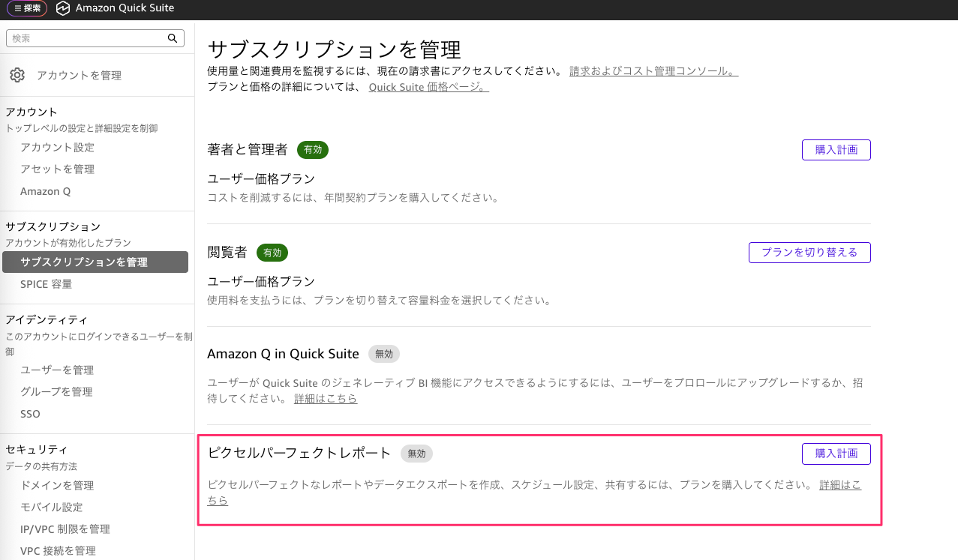This screenshot has height=560, width=958.
Task: Click the gear icon beside アカウントを管理
Action: coord(17,75)
